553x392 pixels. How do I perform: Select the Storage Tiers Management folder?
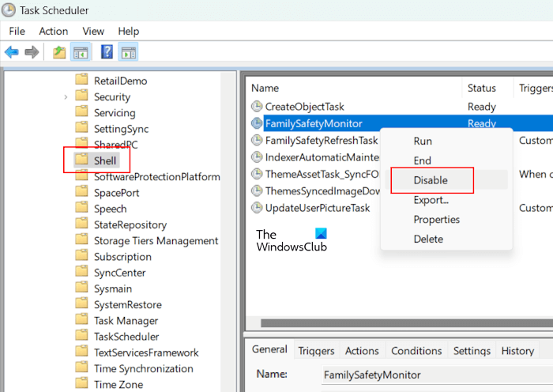tap(156, 241)
